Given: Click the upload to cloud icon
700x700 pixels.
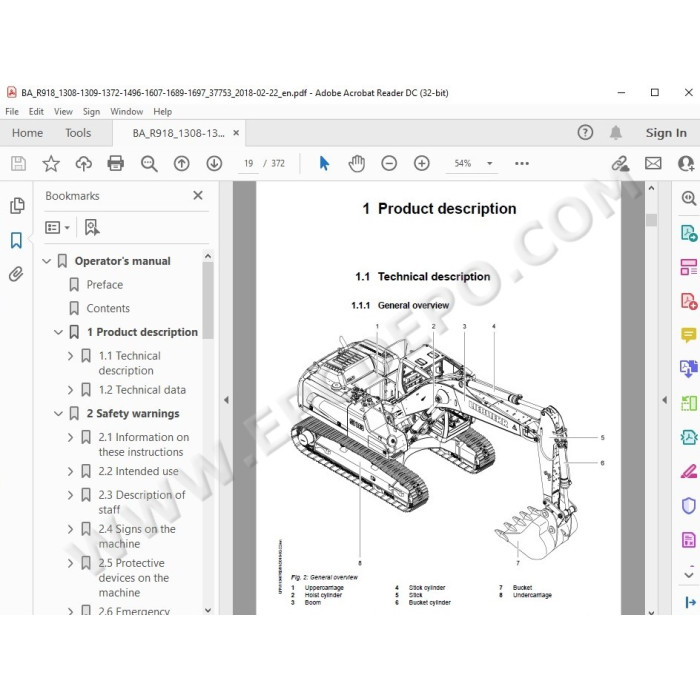Looking at the screenshot, I should (x=83, y=163).
